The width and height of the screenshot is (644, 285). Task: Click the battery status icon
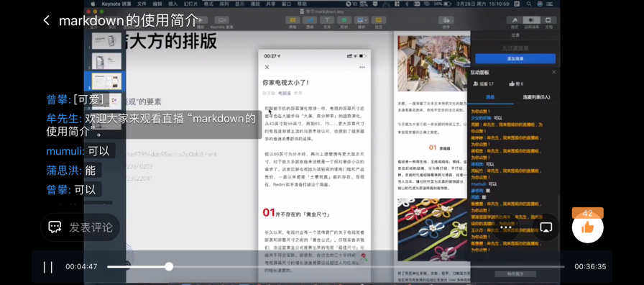pyautogui.click(x=448, y=4)
